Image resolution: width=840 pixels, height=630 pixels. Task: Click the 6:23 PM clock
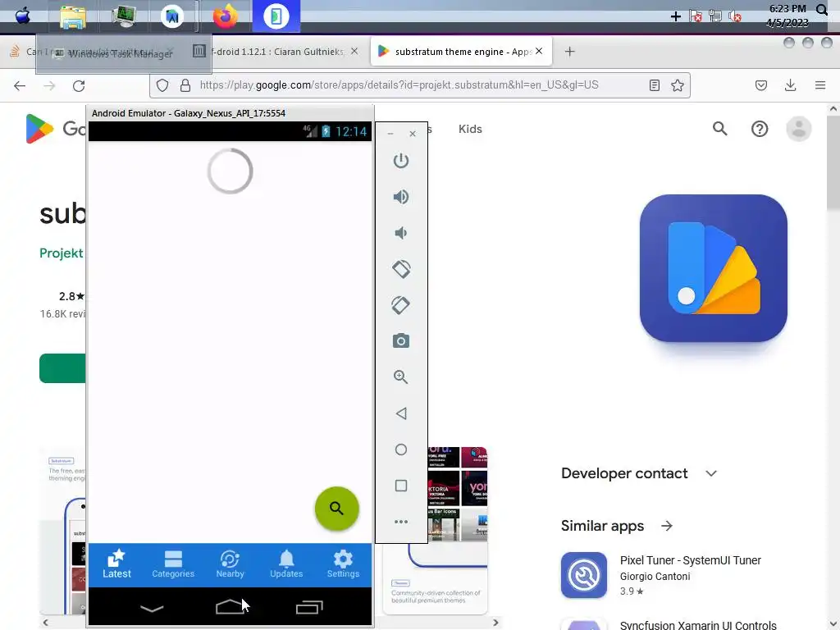[x=787, y=8]
